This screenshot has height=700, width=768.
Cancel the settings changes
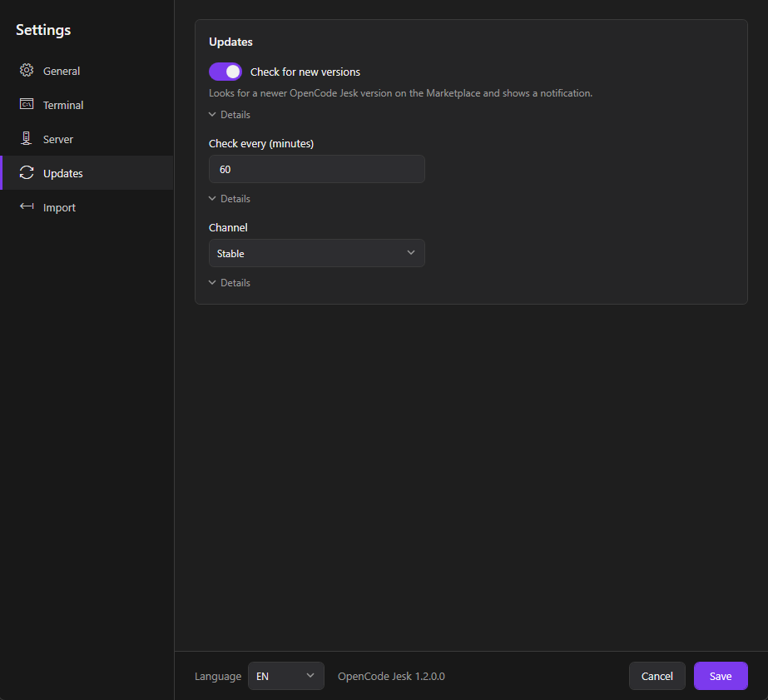[657, 676]
